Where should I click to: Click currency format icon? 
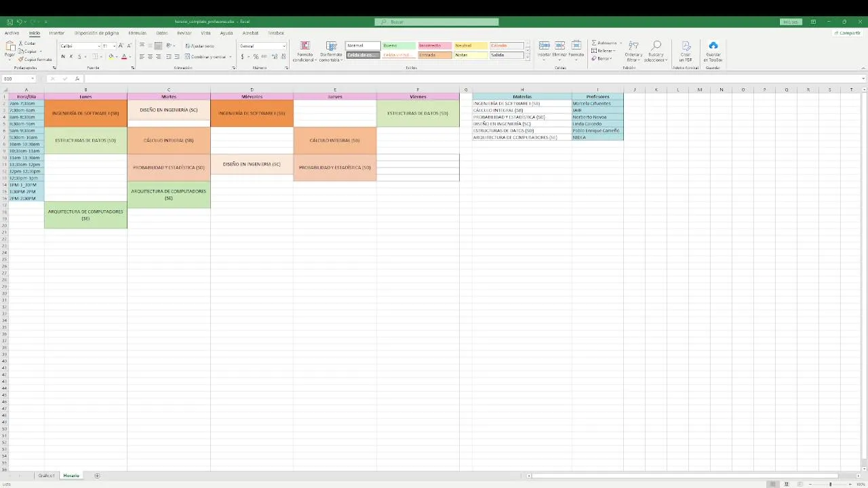click(242, 57)
